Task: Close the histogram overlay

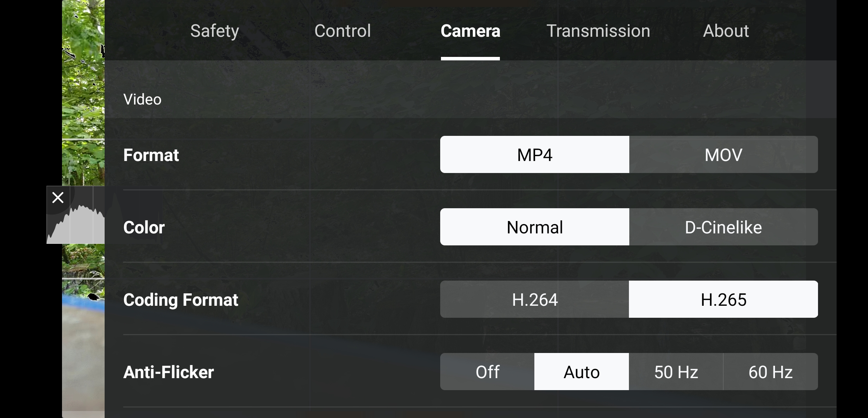Action: (x=58, y=198)
